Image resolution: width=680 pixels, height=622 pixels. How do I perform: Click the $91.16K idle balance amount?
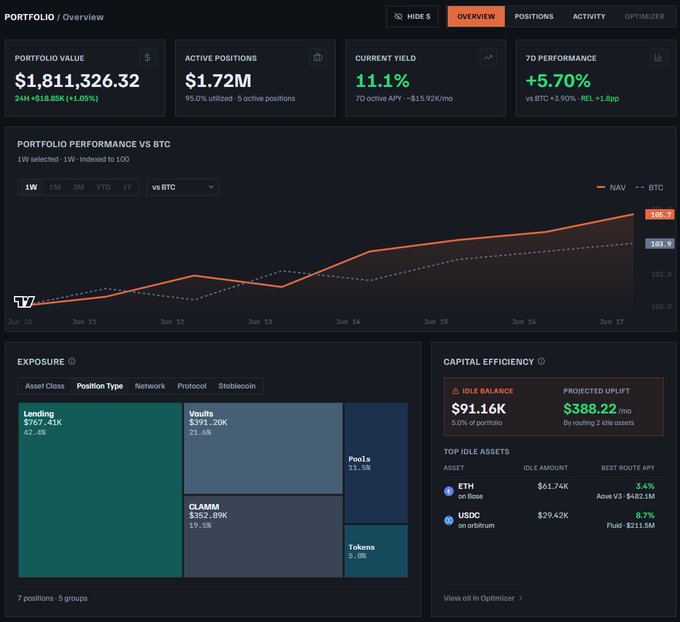[479, 409]
